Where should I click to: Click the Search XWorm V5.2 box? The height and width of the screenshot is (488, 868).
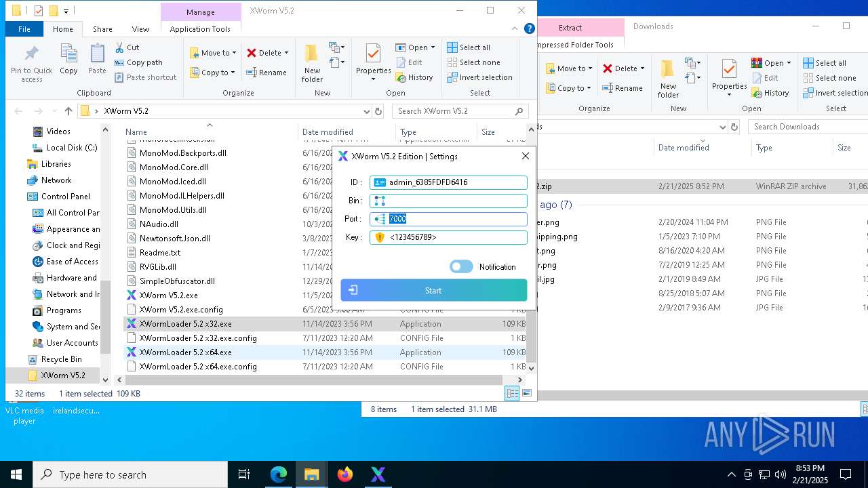tap(461, 111)
